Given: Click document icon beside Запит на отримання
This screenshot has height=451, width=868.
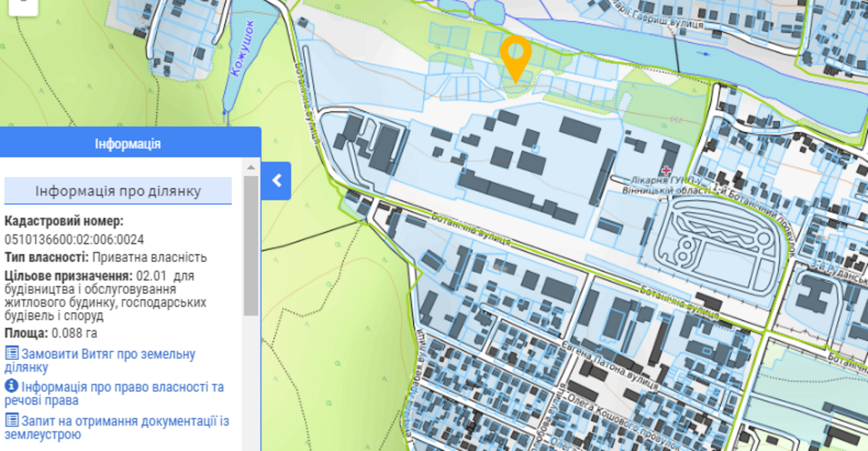Looking at the screenshot, I should click(x=12, y=419).
